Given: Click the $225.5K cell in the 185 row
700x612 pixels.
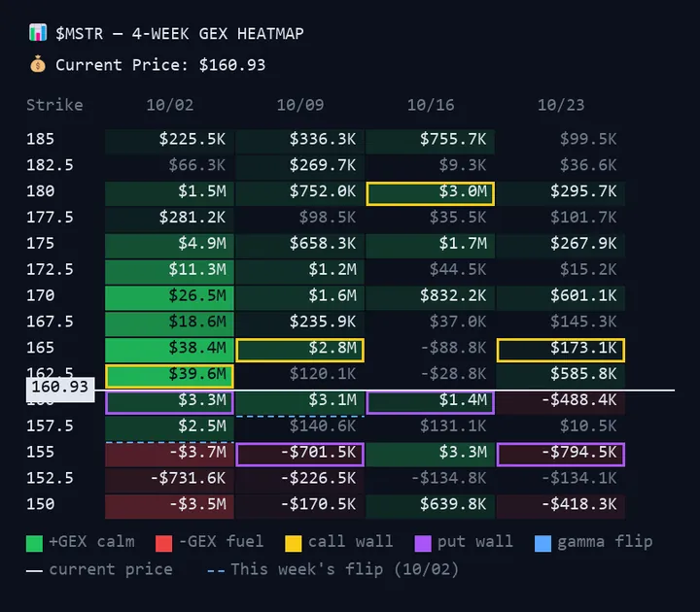Looking at the screenshot, I should coord(169,141).
